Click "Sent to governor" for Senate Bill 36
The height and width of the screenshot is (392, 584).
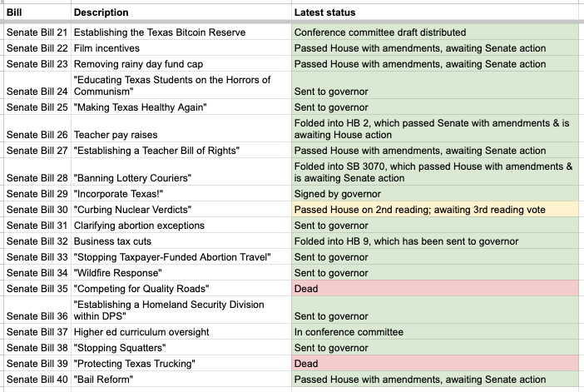click(435, 310)
